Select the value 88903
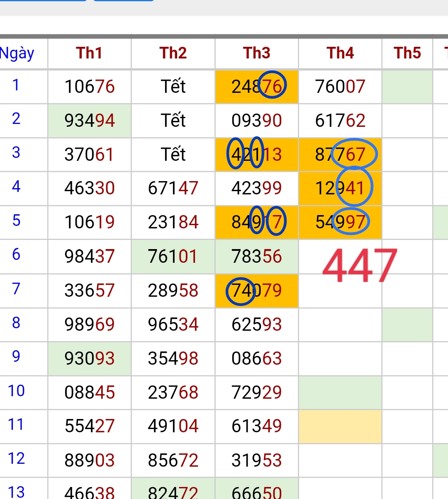This screenshot has width=448, height=499. (x=90, y=461)
